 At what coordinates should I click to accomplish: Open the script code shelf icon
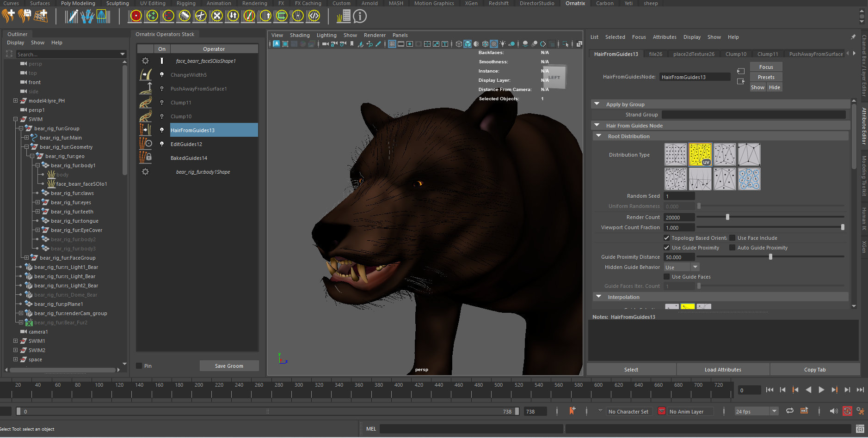tap(314, 16)
